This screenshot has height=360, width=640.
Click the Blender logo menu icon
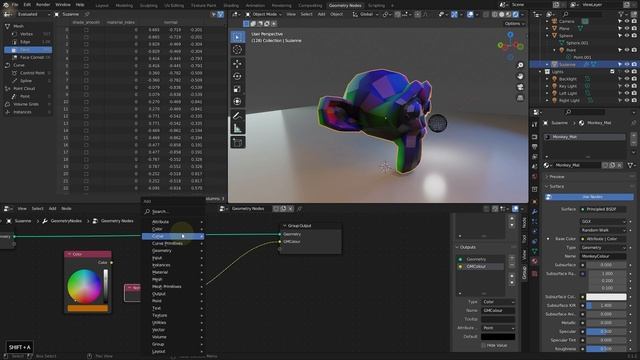(x=5, y=4)
